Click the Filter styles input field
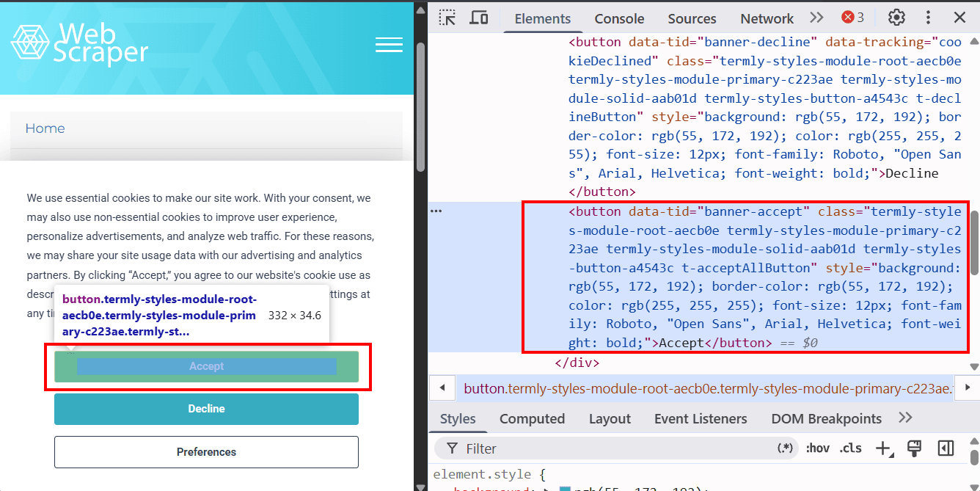The width and height of the screenshot is (980, 491). (616, 448)
